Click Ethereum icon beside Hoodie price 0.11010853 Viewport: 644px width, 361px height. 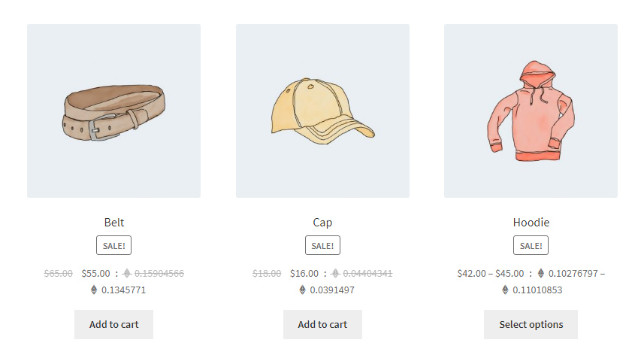[x=505, y=290]
